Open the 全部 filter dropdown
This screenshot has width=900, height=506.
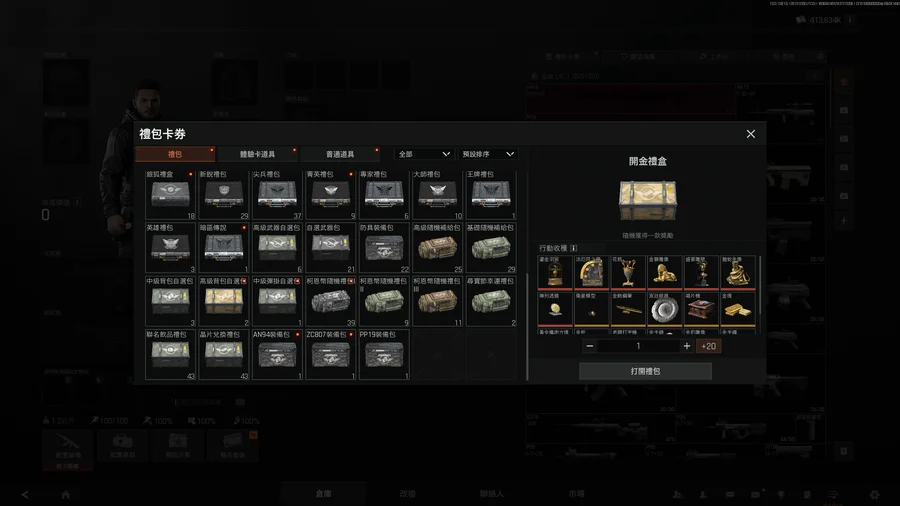click(x=424, y=154)
